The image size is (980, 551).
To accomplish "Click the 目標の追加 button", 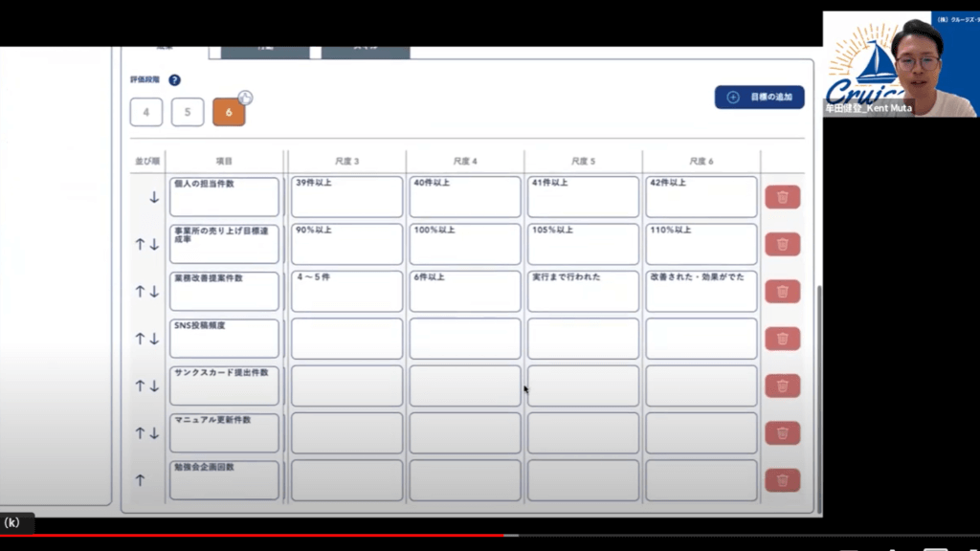I will tap(759, 97).
